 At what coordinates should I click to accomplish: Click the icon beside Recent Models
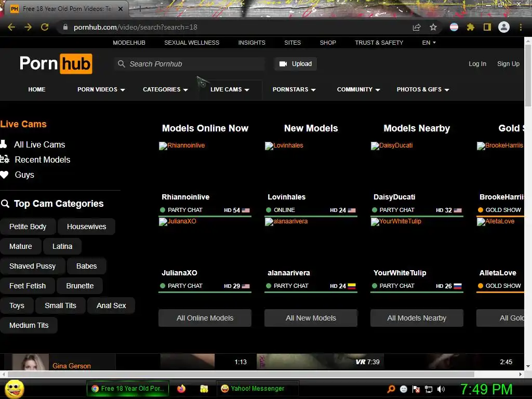[4, 159]
